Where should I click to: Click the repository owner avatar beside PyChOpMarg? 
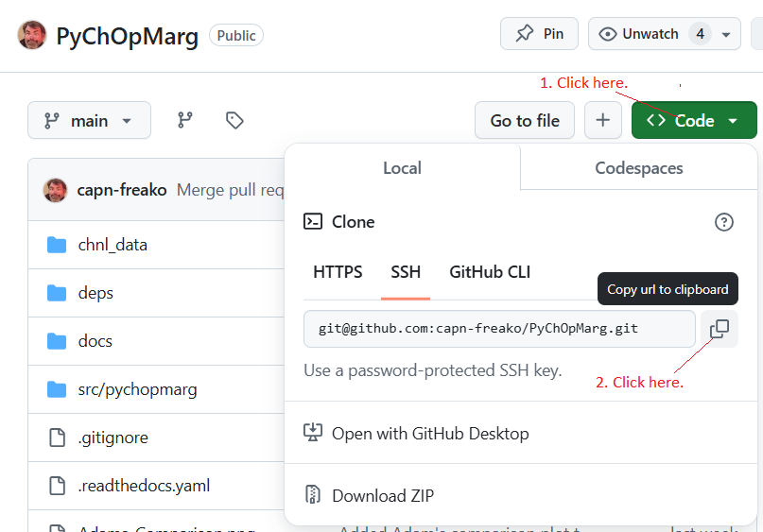(32, 35)
